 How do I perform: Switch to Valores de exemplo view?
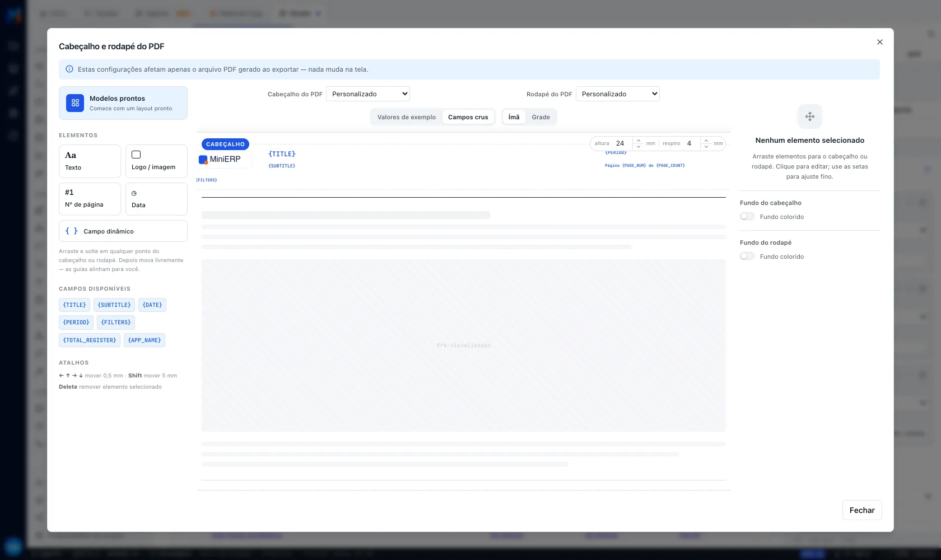[x=407, y=117]
